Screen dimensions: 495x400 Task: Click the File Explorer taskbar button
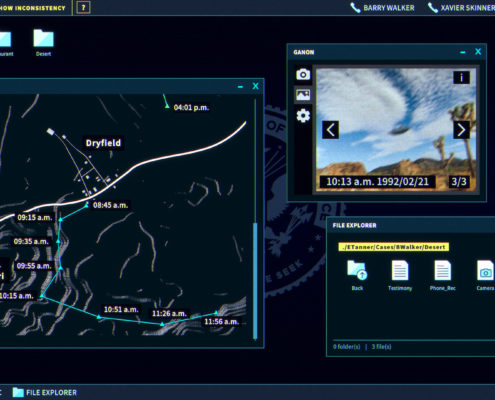point(45,392)
